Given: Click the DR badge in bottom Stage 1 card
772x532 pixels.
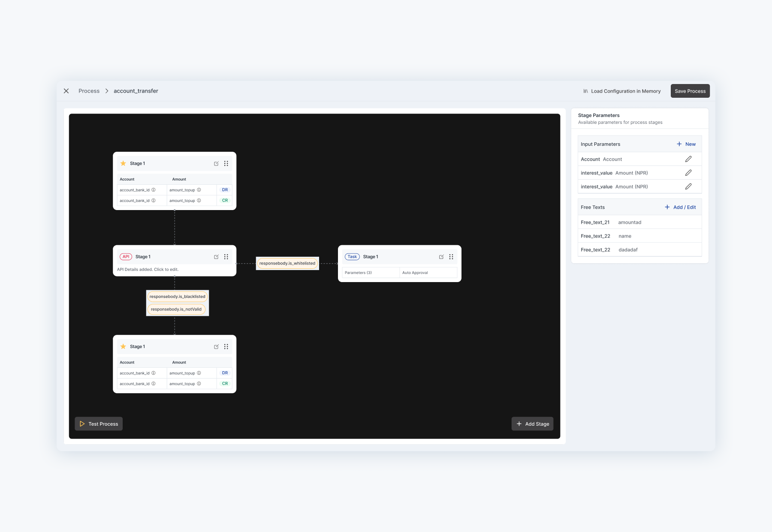Looking at the screenshot, I should point(225,373).
